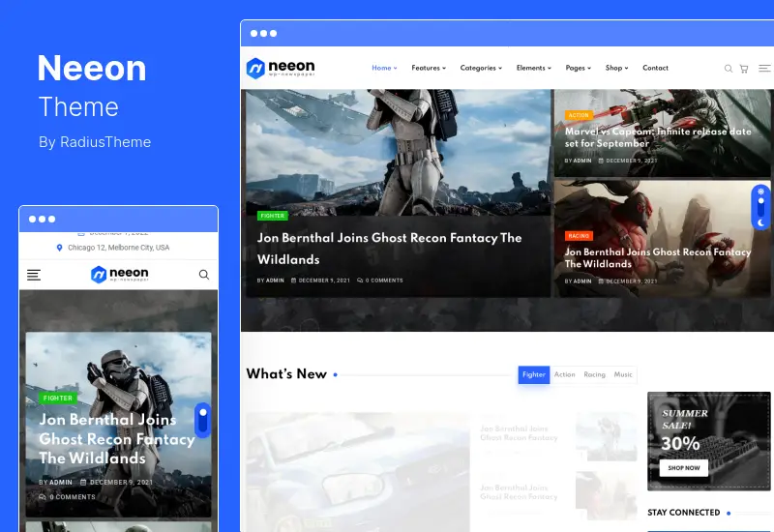Click the By RadiusTheme text
The width and height of the screenshot is (774, 532).
coord(95,142)
